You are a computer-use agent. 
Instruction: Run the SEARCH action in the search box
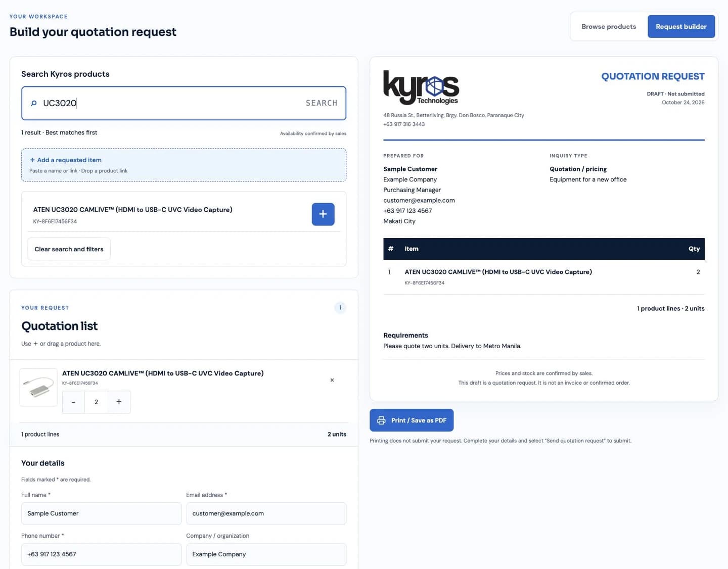(x=322, y=103)
